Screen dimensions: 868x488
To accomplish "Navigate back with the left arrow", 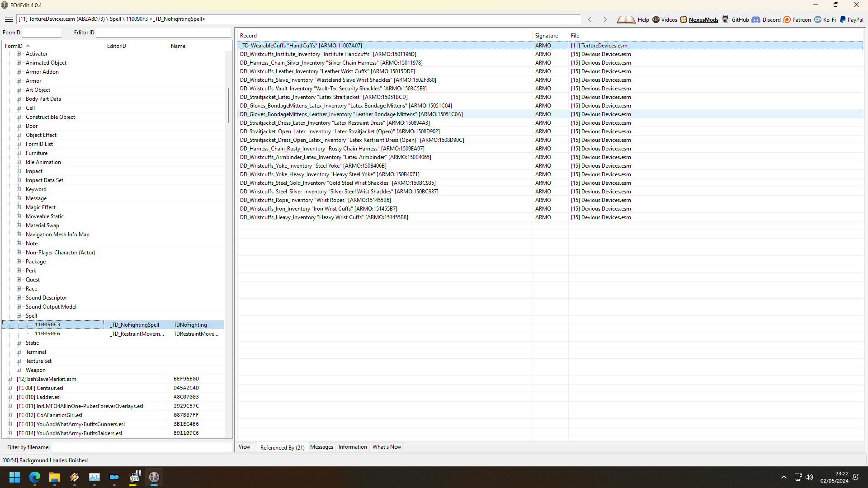I will [590, 19].
